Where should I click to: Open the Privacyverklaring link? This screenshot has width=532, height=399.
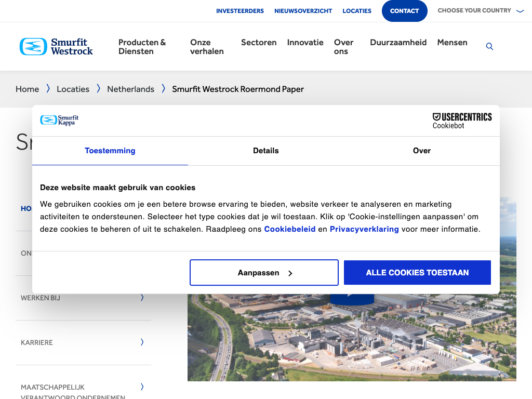pyautogui.click(x=364, y=229)
